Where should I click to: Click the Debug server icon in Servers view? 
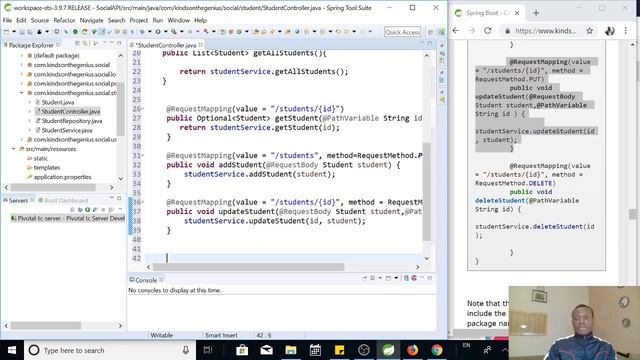[x=80, y=209]
